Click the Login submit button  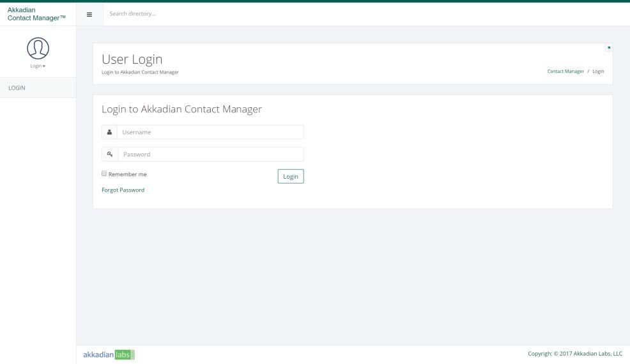click(291, 176)
